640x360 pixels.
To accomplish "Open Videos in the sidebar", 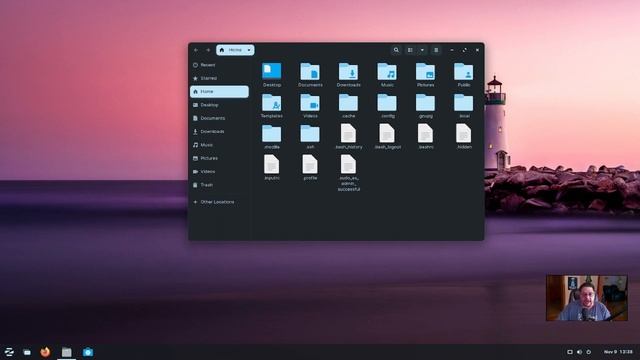I will click(x=219, y=171).
